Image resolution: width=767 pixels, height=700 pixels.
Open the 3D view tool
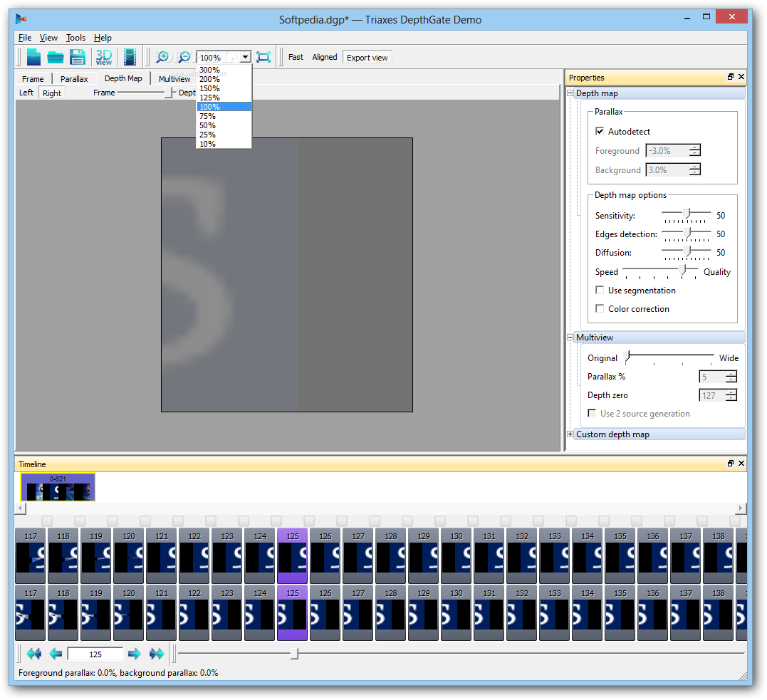click(x=104, y=57)
